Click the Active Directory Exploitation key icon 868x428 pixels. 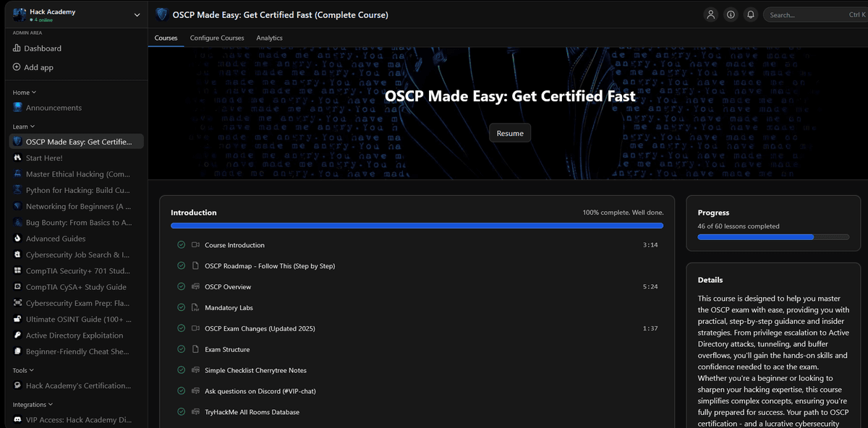pyautogui.click(x=16, y=335)
